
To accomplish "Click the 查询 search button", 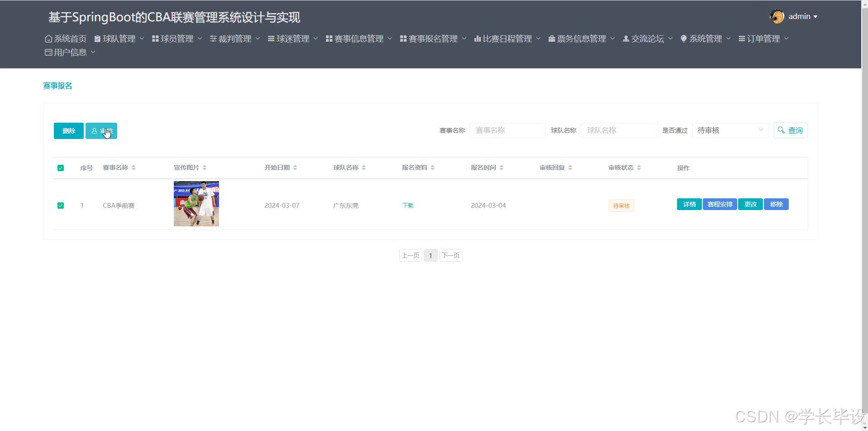I will (791, 130).
